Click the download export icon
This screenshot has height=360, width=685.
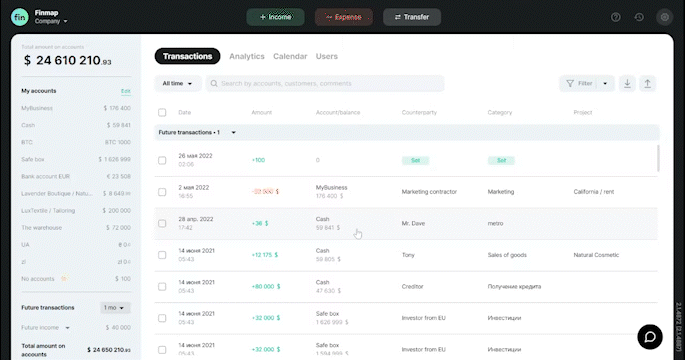point(627,83)
